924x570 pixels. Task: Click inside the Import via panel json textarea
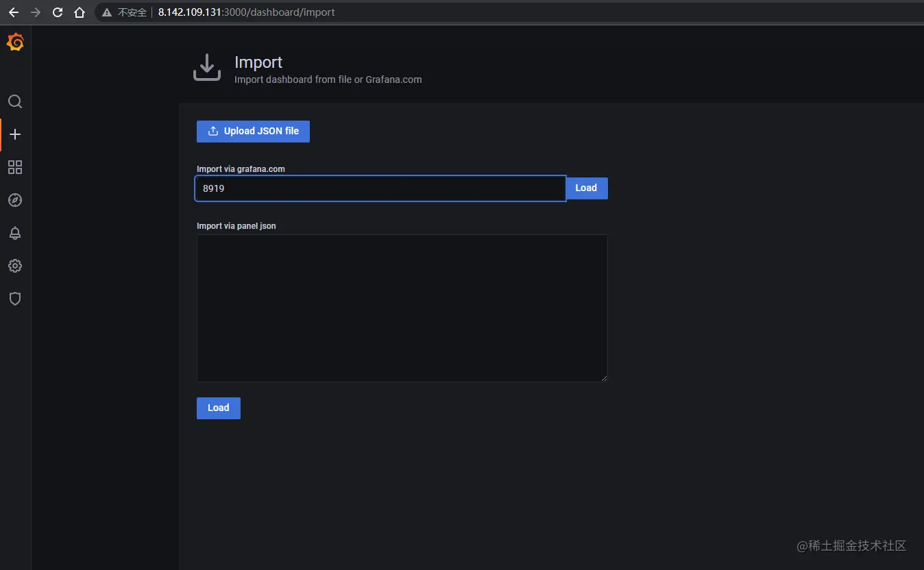[x=402, y=308]
